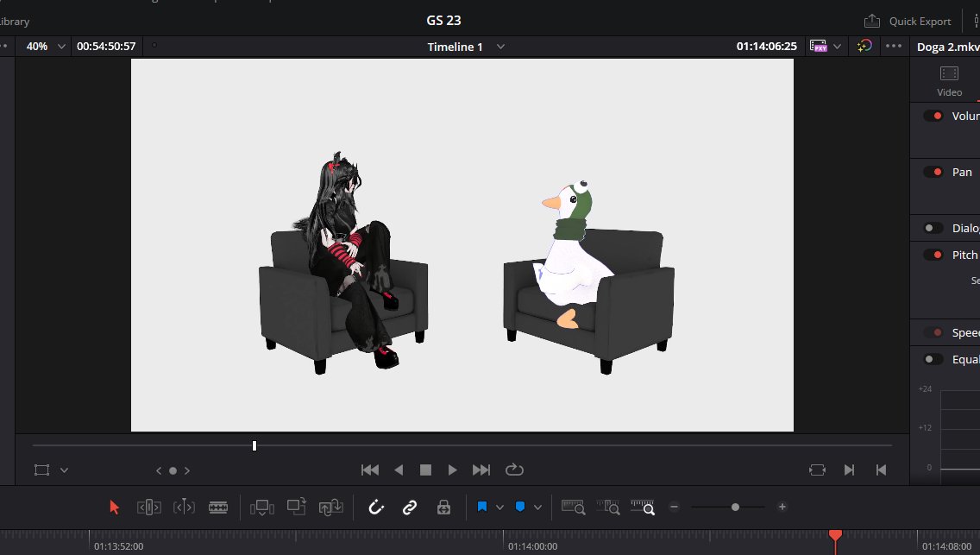The image size is (980, 555).
Task: Jump to previous edit (skip to in)
Action: [x=882, y=470]
